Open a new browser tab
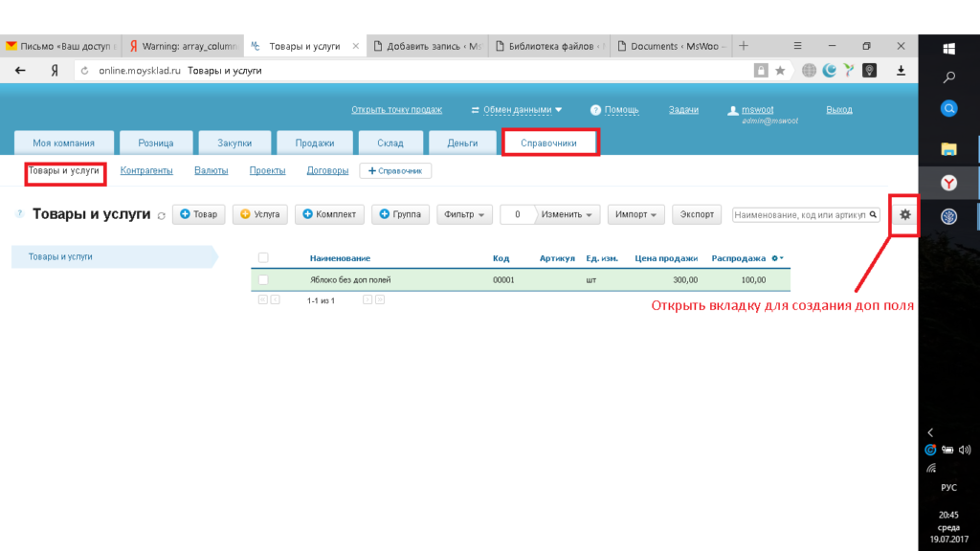 pos(743,46)
